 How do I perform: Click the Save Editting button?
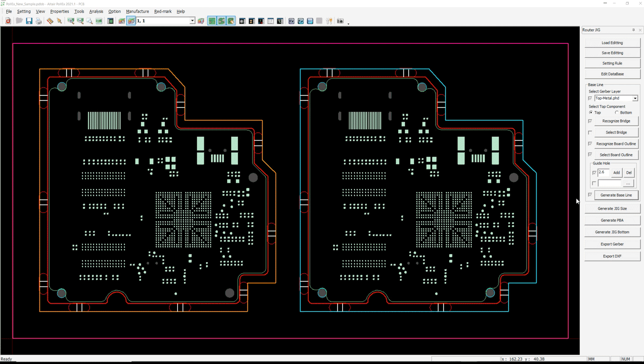coord(612,53)
